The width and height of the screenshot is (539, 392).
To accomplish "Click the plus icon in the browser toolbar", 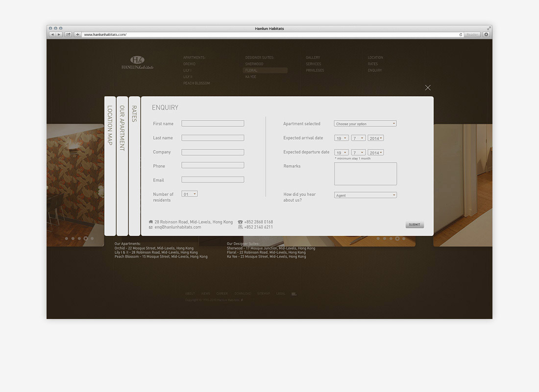I will [x=77, y=34].
